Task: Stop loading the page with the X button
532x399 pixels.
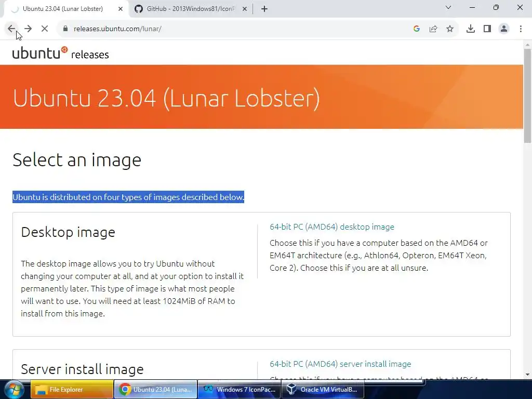Action: pos(45,29)
